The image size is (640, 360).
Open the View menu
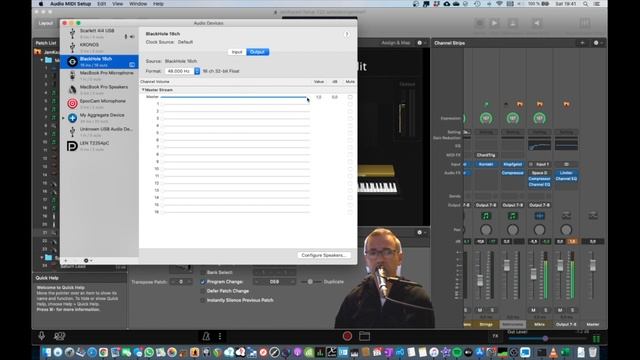118,4
